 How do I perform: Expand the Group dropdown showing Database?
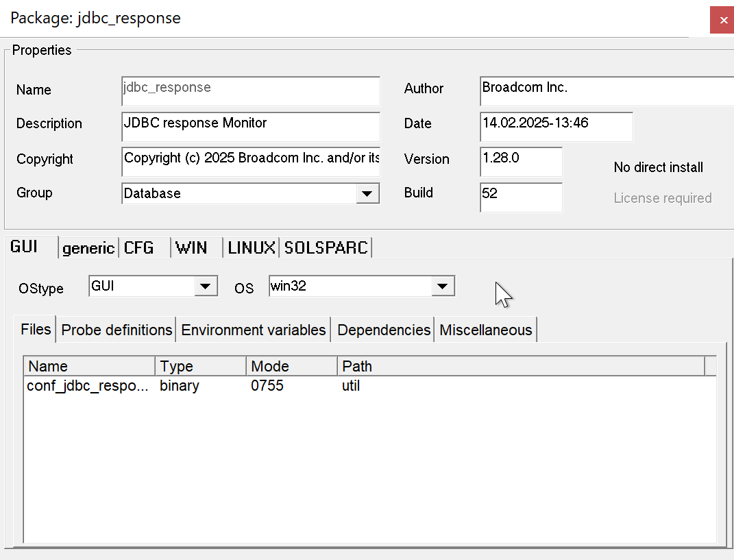368,194
